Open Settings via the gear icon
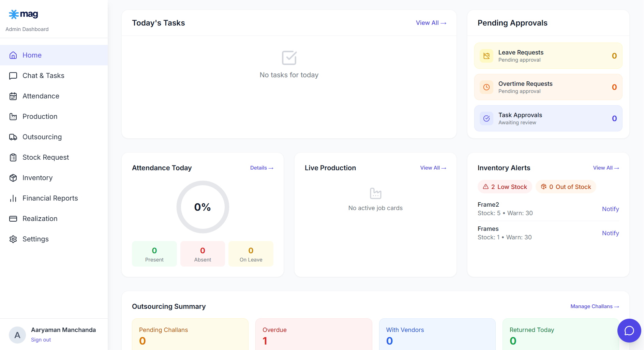Screen dimensions: 644x350 pos(13,239)
